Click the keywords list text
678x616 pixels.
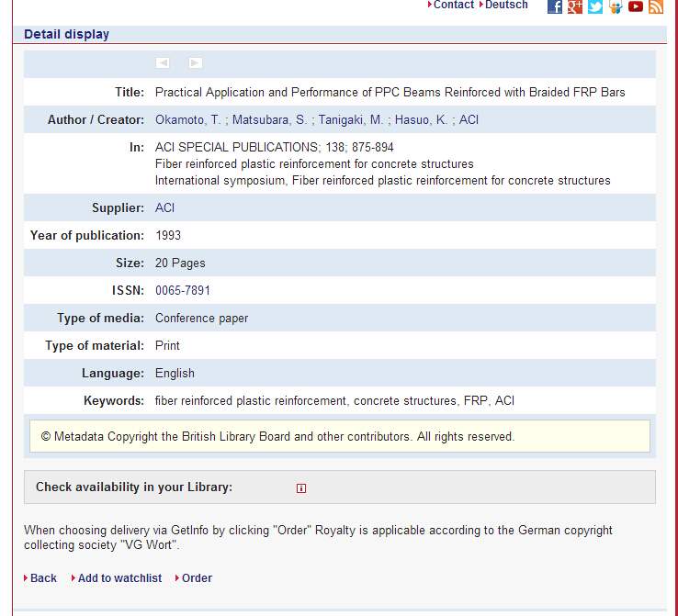(x=334, y=401)
